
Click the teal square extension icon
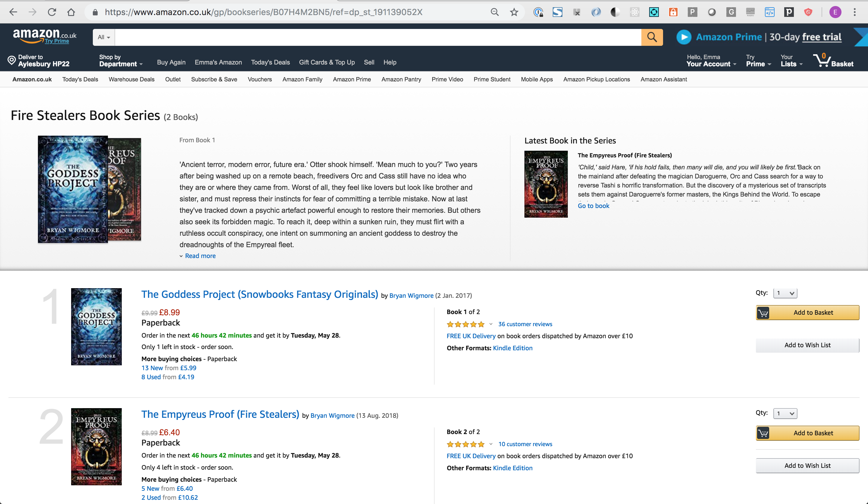(654, 12)
